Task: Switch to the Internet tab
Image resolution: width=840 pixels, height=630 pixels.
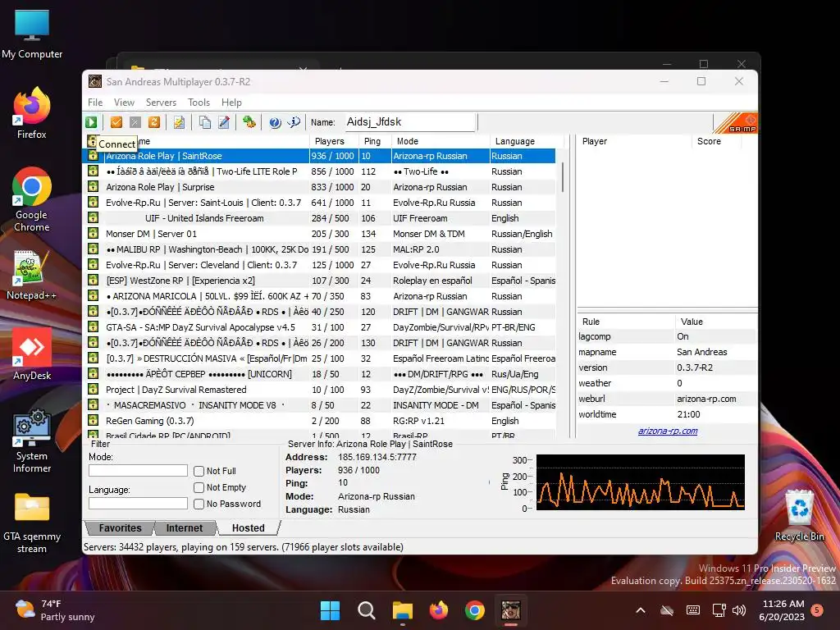Action: tap(185, 528)
